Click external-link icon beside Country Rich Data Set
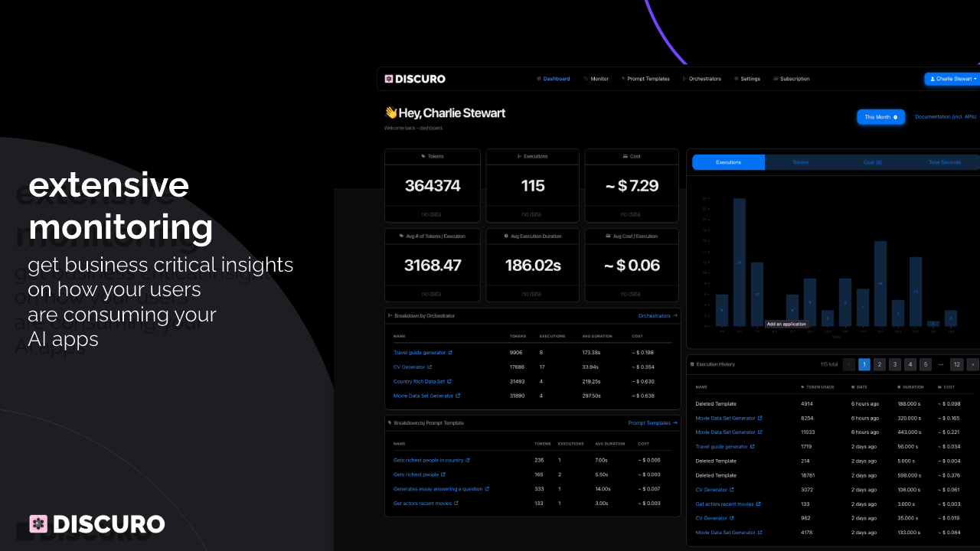The height and width of the screenshot is (551, 980). pyautogui.click(x=449, y=381)
